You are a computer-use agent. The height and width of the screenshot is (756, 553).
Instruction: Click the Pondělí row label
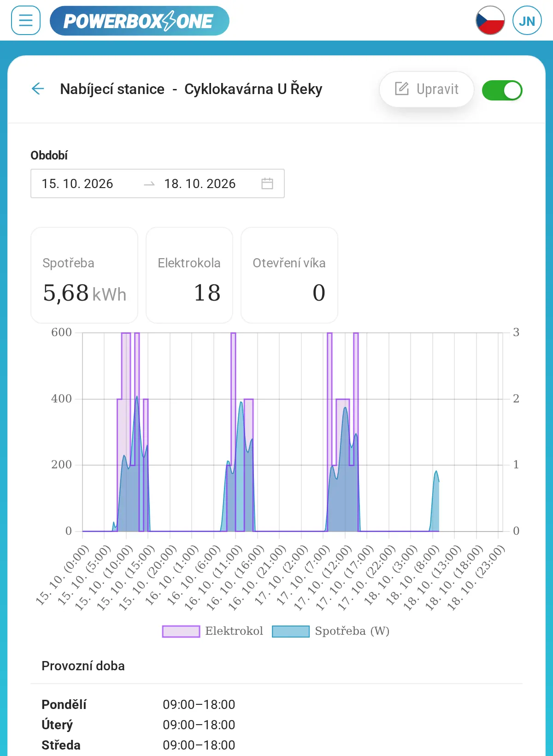(64, 704)
